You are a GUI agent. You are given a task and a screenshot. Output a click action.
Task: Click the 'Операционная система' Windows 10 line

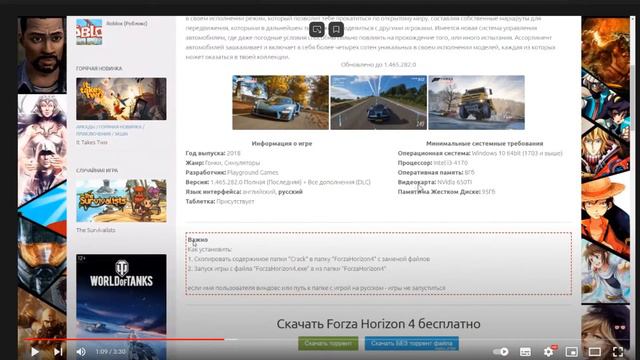(480, 153)
